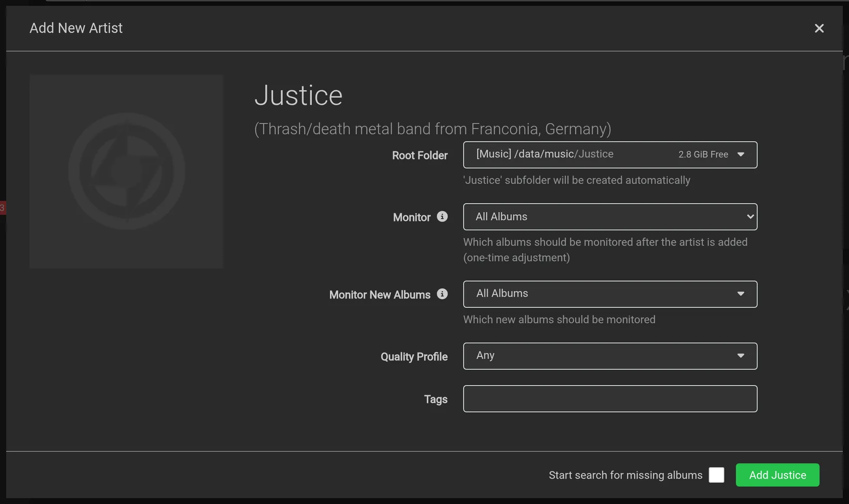Click 'Start search for missing albums' label text
Screen dimensions: 849x504
(x=625, y=475)
